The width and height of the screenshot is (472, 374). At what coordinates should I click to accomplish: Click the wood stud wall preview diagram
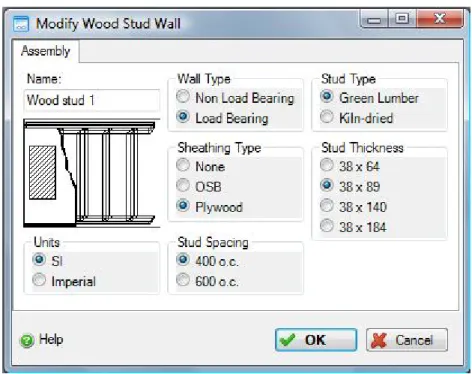[92, 173]
